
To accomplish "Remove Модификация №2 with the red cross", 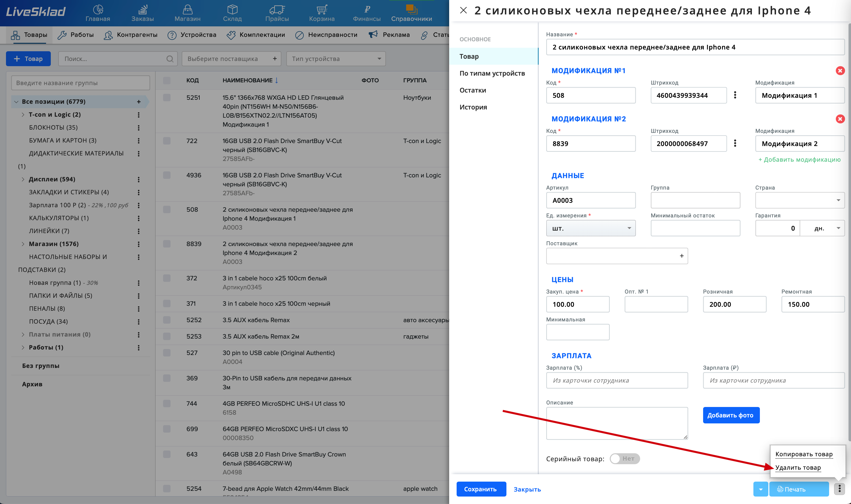I will pyautogui.click(x=840, y=119).
